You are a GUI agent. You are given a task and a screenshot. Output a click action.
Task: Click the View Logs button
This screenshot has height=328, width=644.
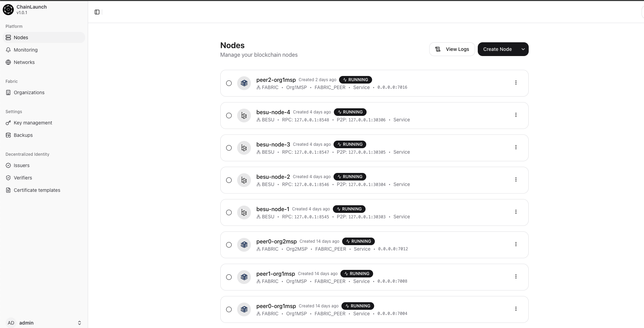point(452,49)
